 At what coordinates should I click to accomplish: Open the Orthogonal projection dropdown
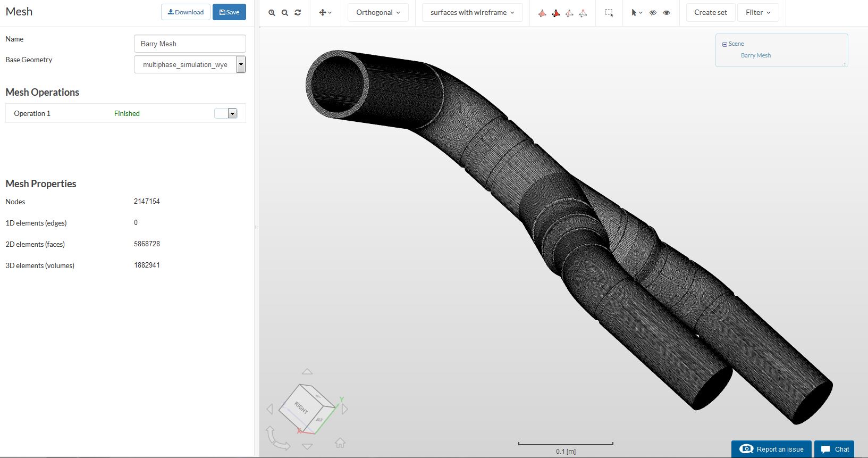[378, 13]
